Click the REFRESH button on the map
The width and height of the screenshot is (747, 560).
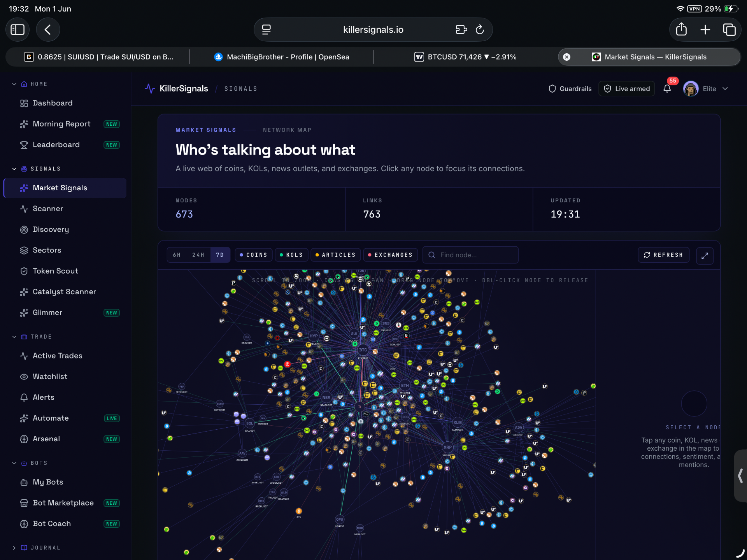pyautogui.click(x=663, y=255)
